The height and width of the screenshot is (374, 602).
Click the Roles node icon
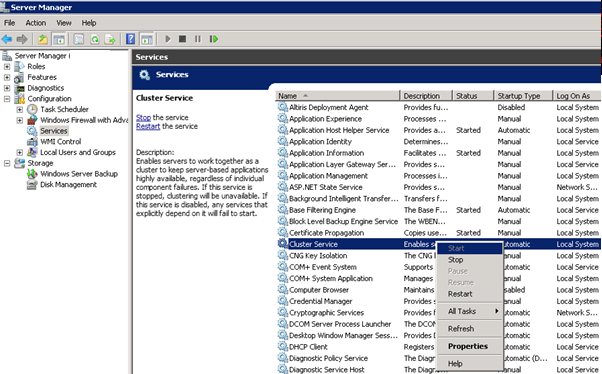click(19, 66)
